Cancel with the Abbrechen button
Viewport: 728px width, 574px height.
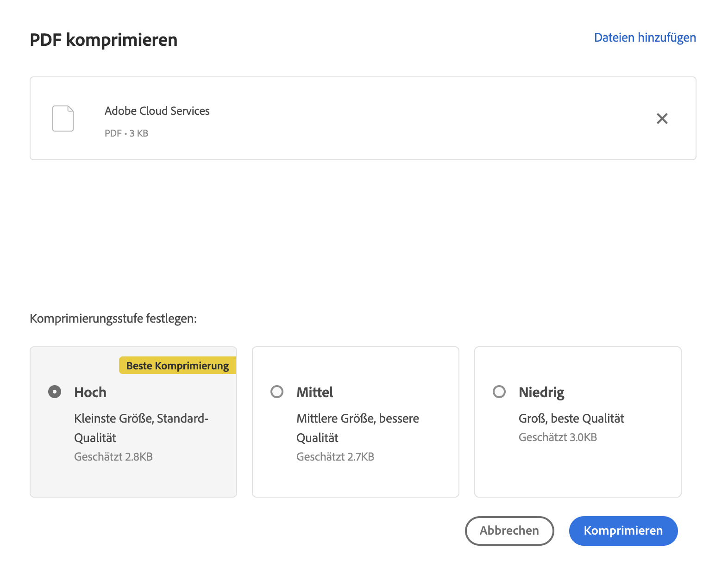click(509, 530)
